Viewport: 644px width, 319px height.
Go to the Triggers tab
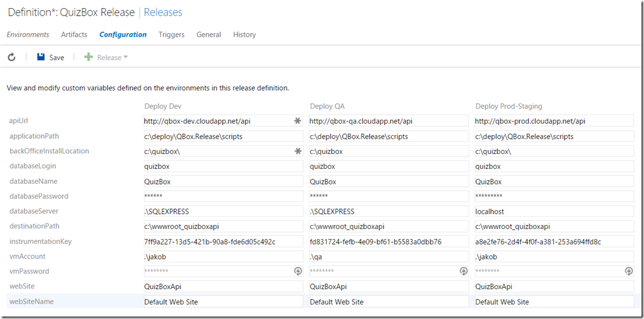(x=172, y=34)
